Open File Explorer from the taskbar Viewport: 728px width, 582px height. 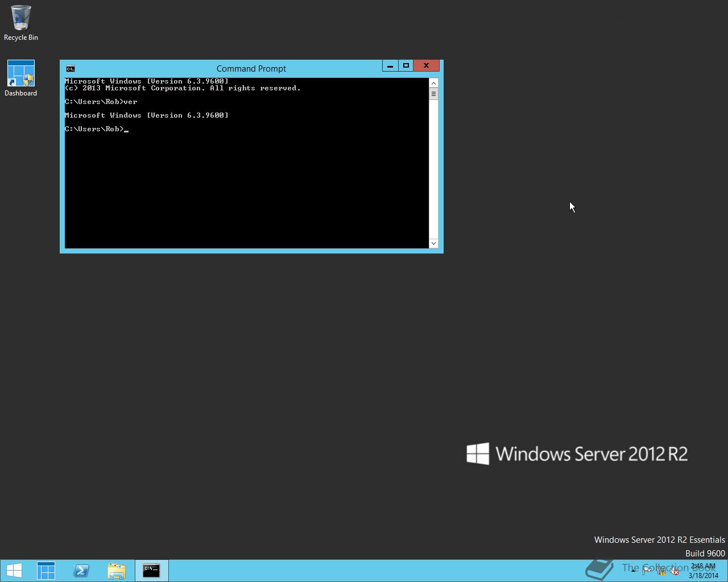click(x=117, y=571)
